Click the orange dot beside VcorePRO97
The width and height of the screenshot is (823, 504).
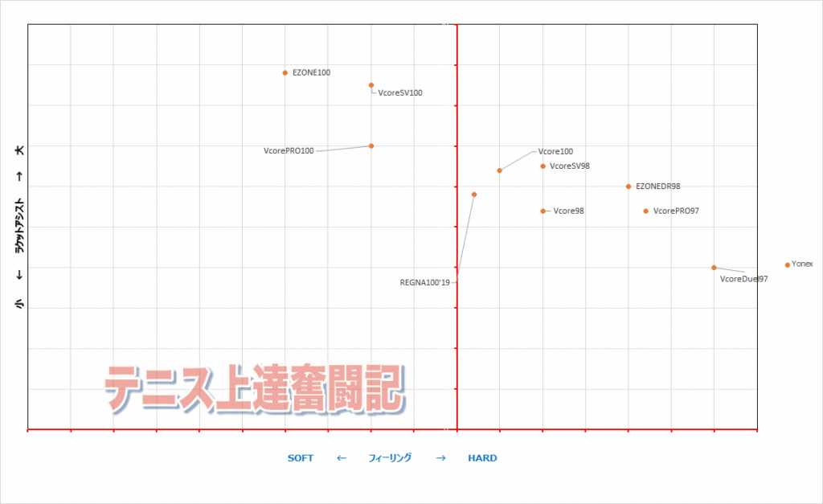(645, 211)
